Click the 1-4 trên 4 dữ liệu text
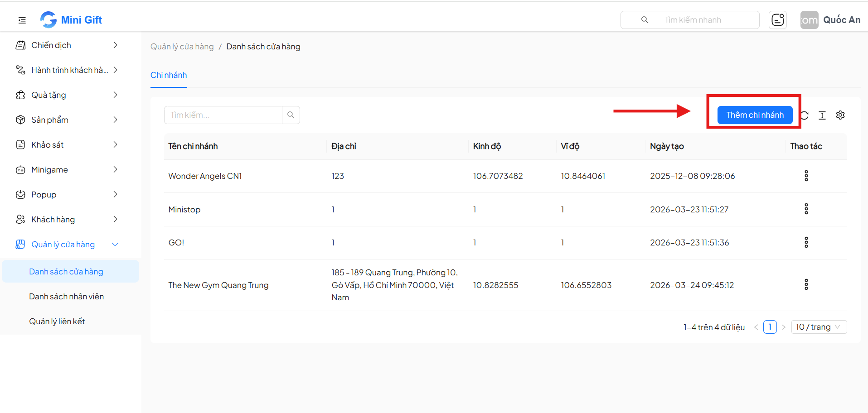868x413 pixels. click(x=714, y=327)
